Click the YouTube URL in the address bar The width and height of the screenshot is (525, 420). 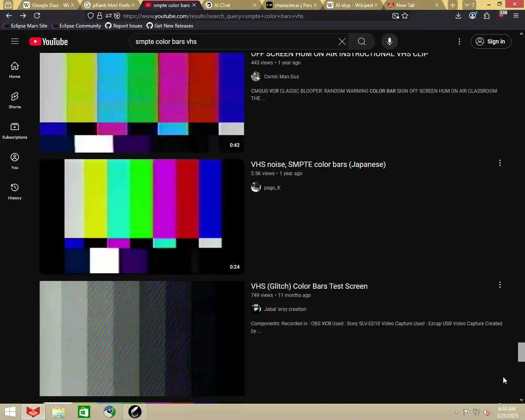click(x=213, y=16)
